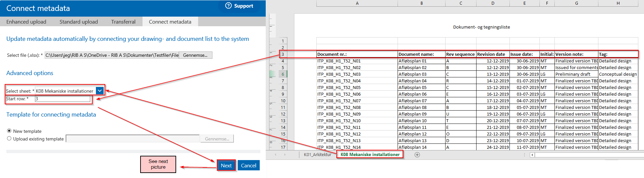Viewport: 644px width, 178px height.
Task: Select the New template radio button
Action: click(9, 131)
